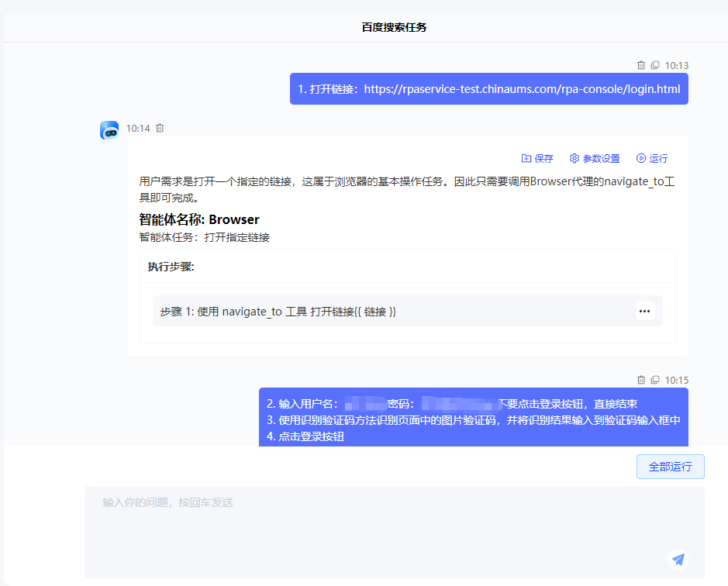Viewport: 728px width, 586px height.
Task: Click the 全部运行 button
Action: click(670, 467)
